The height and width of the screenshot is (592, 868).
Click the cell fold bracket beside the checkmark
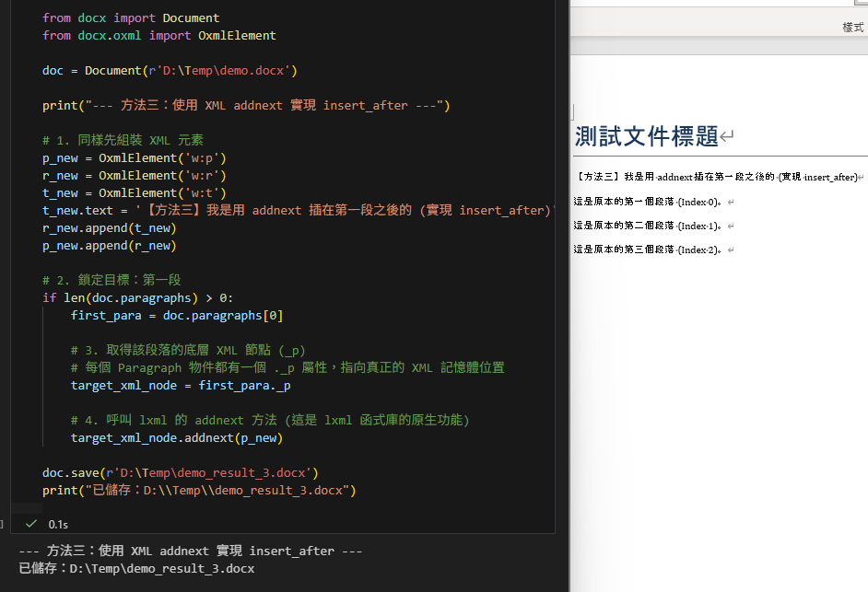point(2,524)
